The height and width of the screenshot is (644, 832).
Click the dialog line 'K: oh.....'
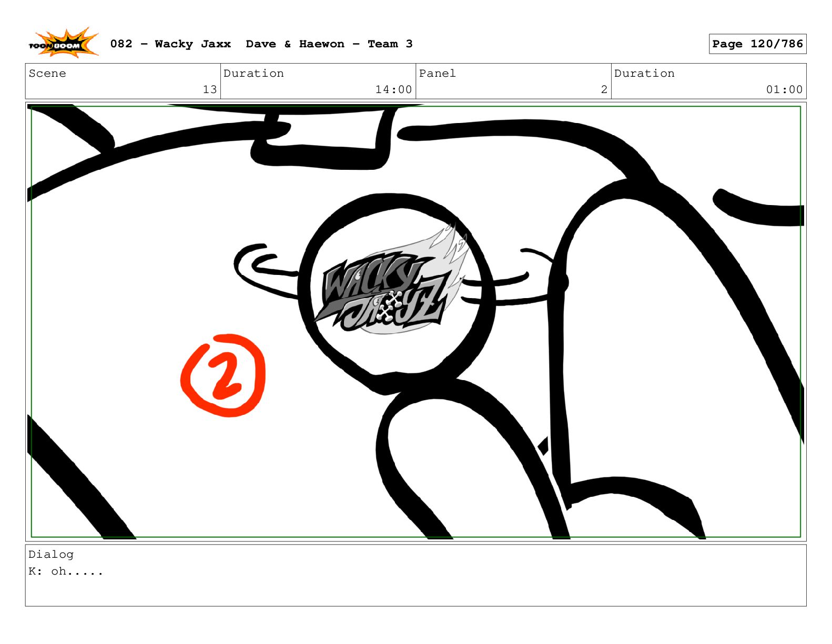click(x=66, y=571)
